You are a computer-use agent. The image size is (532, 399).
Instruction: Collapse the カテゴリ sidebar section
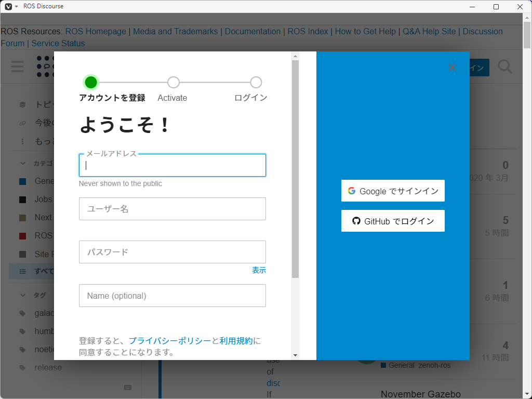pyautogui.click(x=23, y=163)
